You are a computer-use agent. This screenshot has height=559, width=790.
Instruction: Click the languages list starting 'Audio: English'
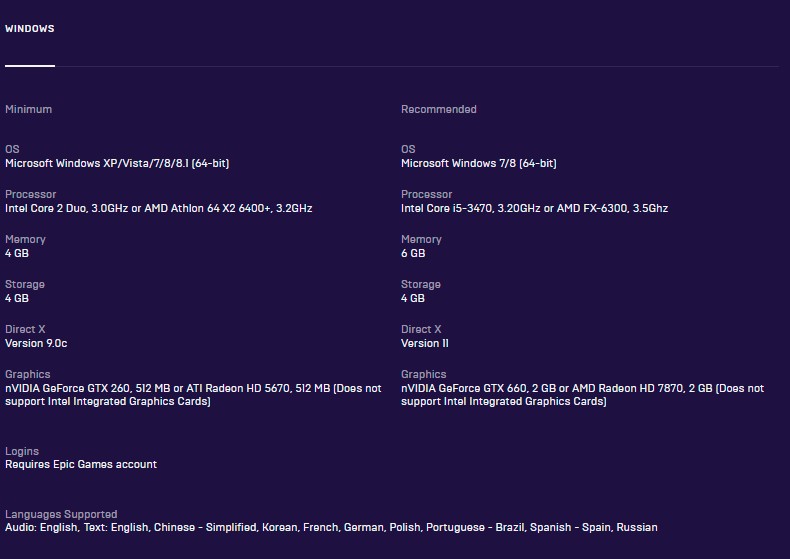coord(331,527)
